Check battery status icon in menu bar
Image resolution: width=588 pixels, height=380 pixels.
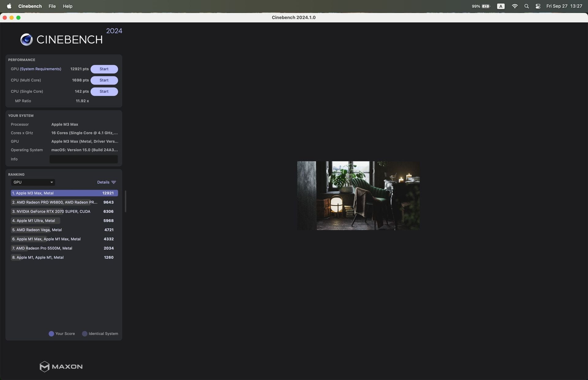click(x=486, y=6)
